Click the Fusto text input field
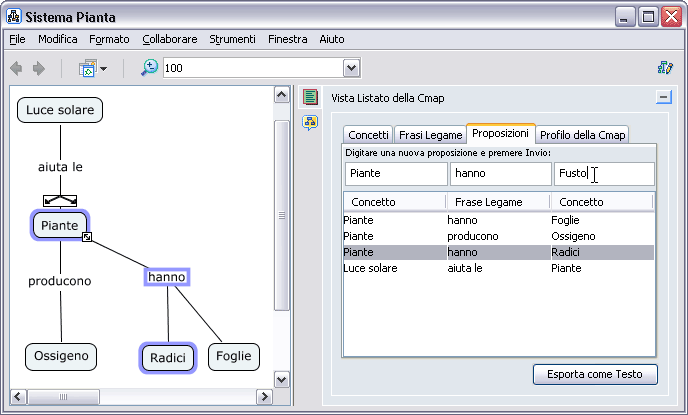Image resolution: width=688 pixels, height=415 pixels. [604, 174]
